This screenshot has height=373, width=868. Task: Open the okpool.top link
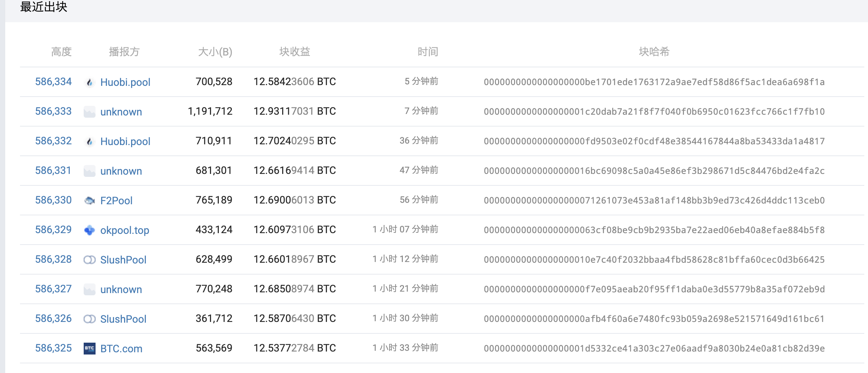click(x=125, y=230)
